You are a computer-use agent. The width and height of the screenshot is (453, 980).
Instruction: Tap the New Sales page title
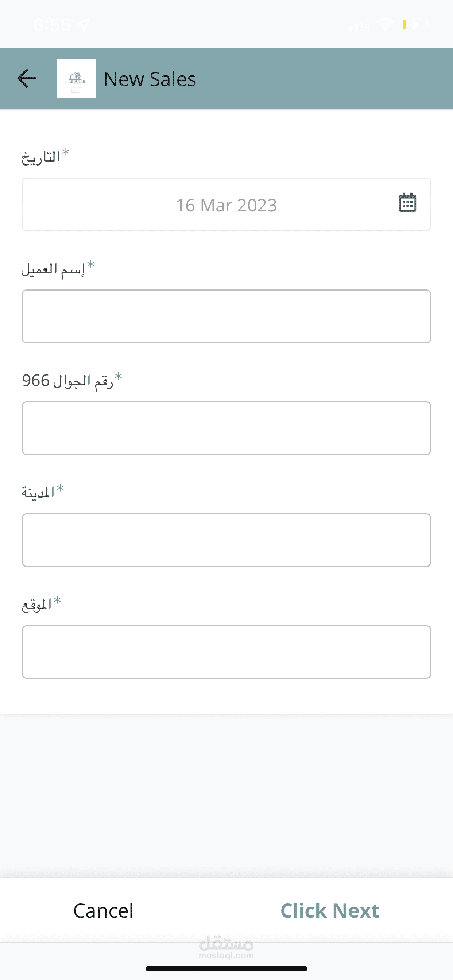[x=150, y=79]
